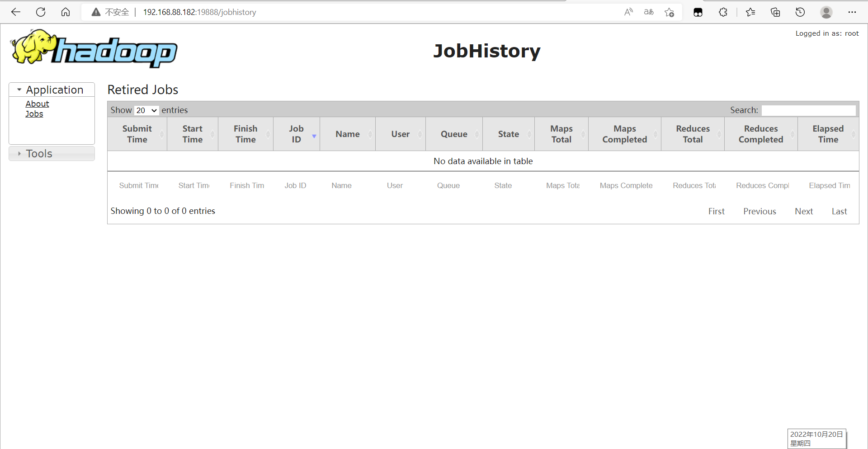The height and width of the screenshot is (449, 868).
Task: Sort by Submit Time column
Action: [137, 134]
